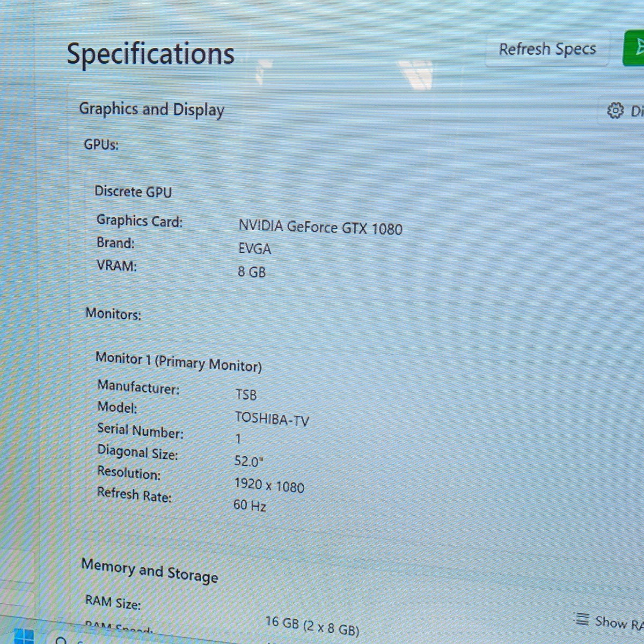644x644 pixels.
Task: Open the Windows Start button
Action: click(x=24, y=636)
